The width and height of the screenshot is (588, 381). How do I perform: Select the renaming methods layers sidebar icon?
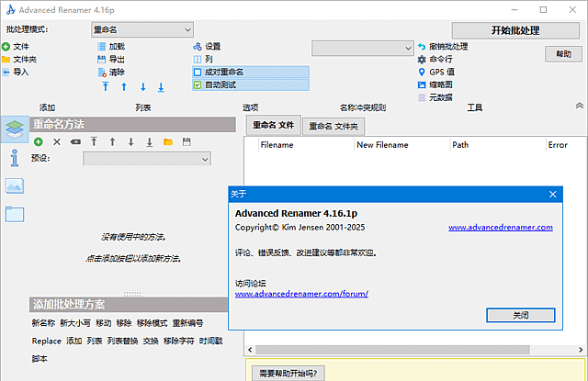[15, 129]
